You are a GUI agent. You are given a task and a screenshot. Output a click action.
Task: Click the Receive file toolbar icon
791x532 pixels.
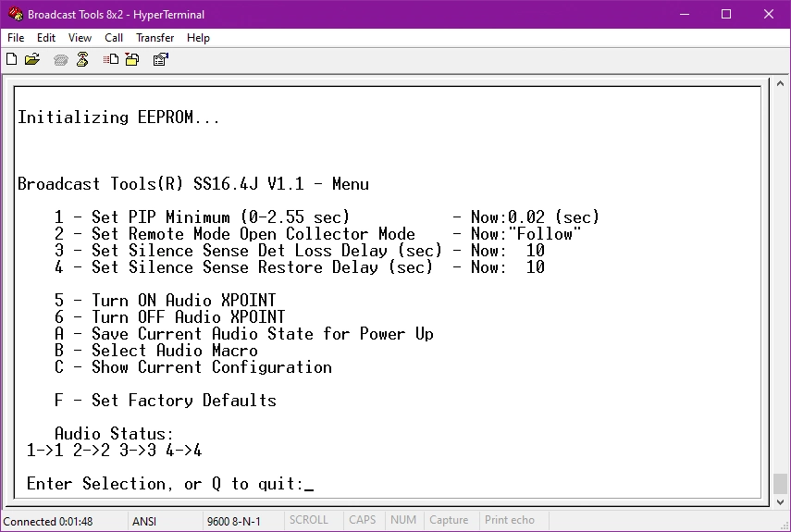tap(132, 59)
